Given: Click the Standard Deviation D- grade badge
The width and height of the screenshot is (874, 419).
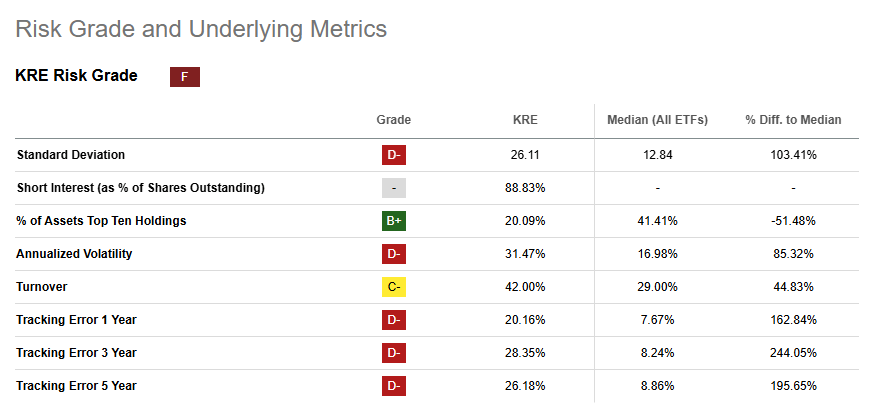Looking at the screenshot, I should 394,155.
